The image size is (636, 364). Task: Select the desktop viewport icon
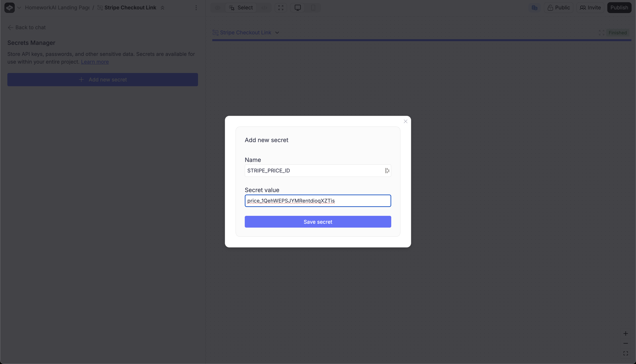(298, 8)
